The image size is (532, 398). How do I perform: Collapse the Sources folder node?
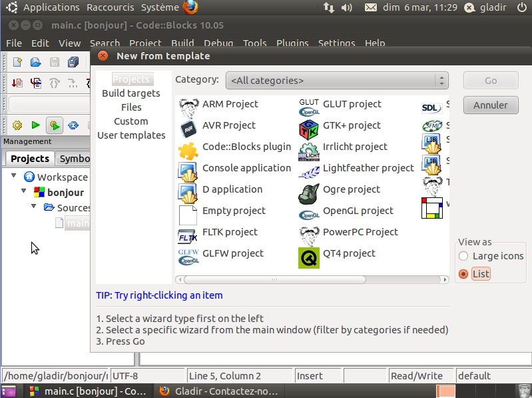point(35,207)
